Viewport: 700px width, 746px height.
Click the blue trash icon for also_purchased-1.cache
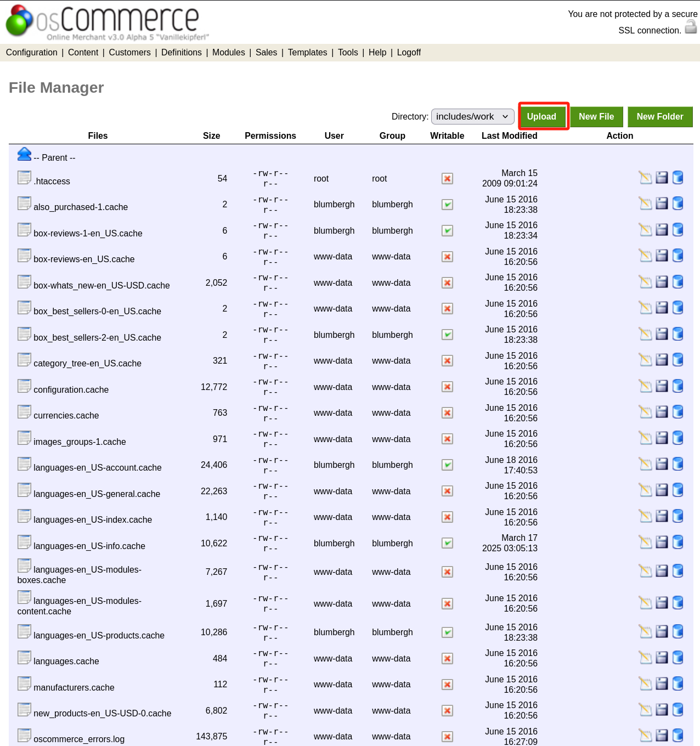click(678, 204)
